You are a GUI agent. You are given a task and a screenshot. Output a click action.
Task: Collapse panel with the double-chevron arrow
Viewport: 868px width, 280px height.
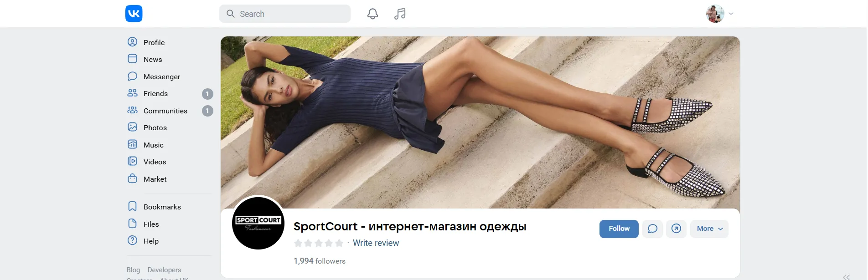(846, 277)
